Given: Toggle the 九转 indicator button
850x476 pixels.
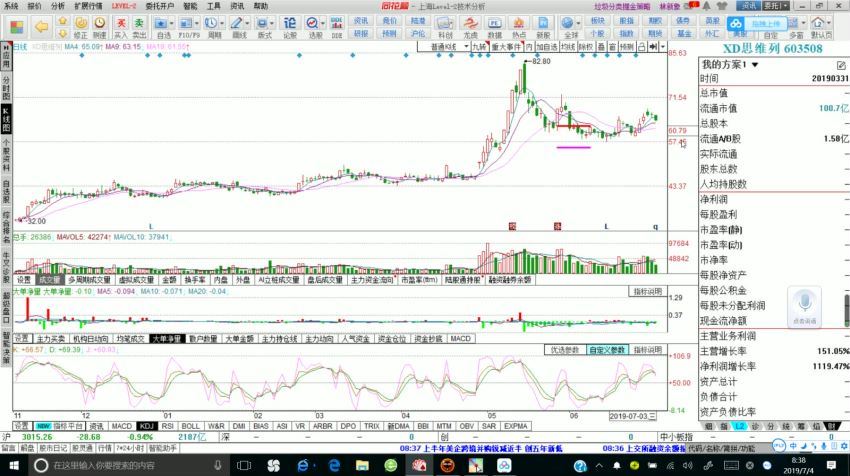Looking at the screenshot, I should tap(479, 47).
